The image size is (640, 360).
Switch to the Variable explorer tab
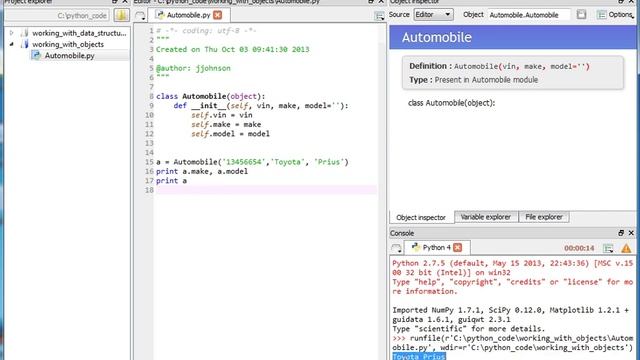coord(485,217)
